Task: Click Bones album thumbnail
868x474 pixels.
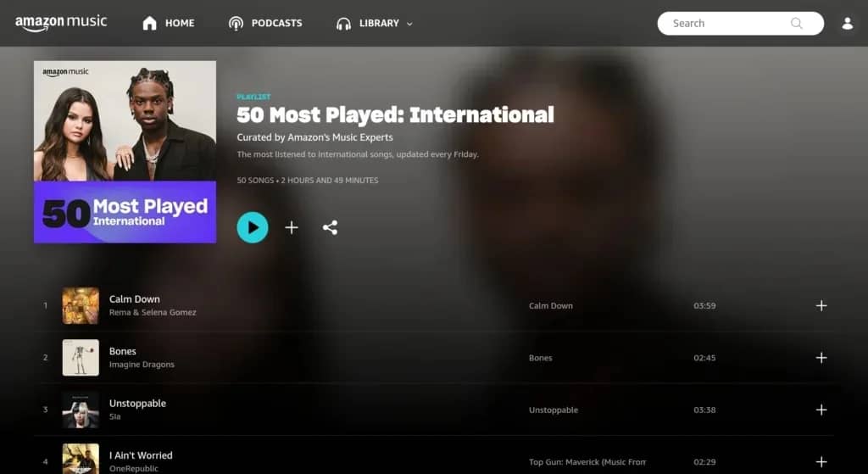Action: pos(81,358)
